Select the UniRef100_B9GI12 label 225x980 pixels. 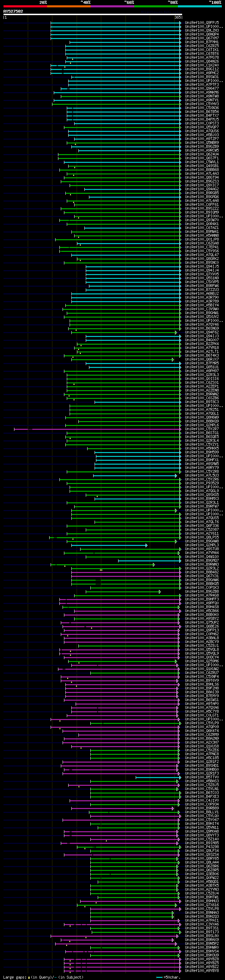click(202, 69)
